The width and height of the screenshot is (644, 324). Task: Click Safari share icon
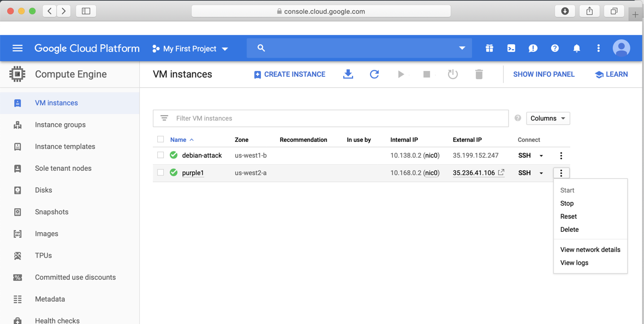point(589,11)
